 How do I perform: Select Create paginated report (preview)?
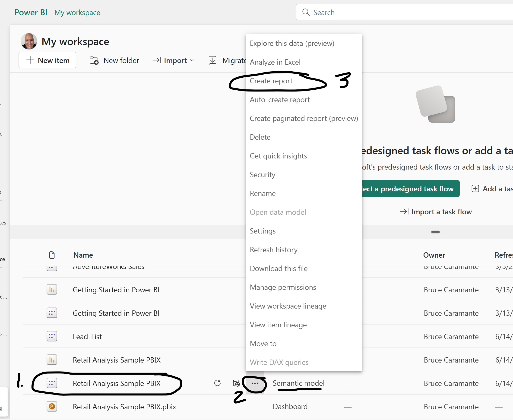304,118
